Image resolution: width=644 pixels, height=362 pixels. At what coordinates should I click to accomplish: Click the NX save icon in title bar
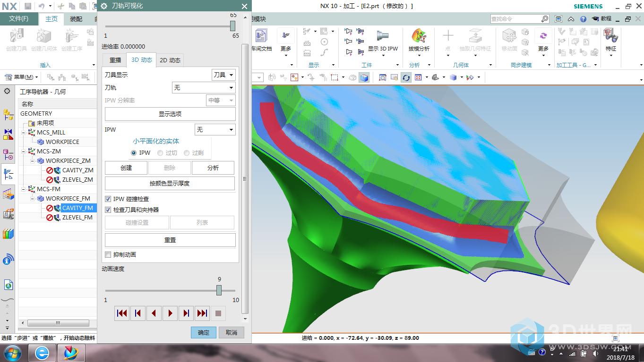[x=28, y=6]
